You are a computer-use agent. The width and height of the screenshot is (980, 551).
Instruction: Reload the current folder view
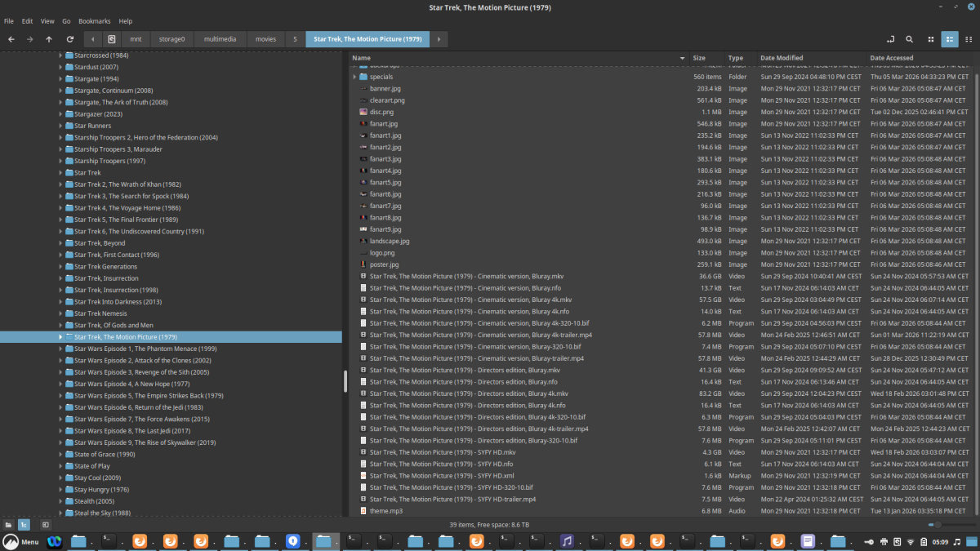pos(70,39)
